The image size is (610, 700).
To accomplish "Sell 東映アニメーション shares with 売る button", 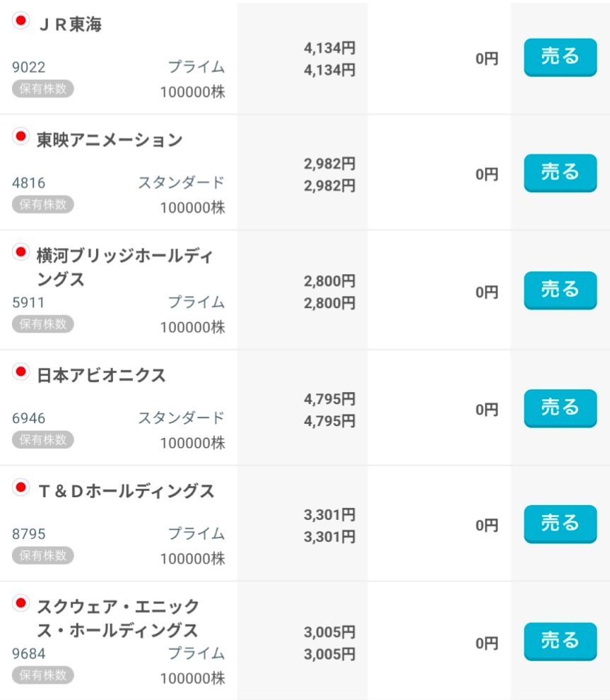I will [560, 173].
